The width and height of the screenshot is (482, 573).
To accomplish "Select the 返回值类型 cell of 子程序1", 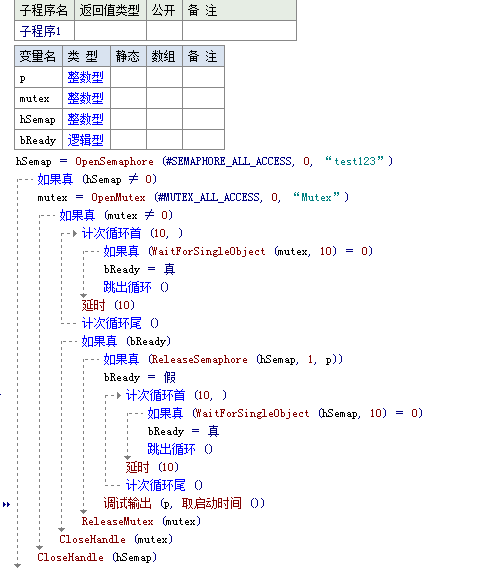I will (x=110, y=31).
